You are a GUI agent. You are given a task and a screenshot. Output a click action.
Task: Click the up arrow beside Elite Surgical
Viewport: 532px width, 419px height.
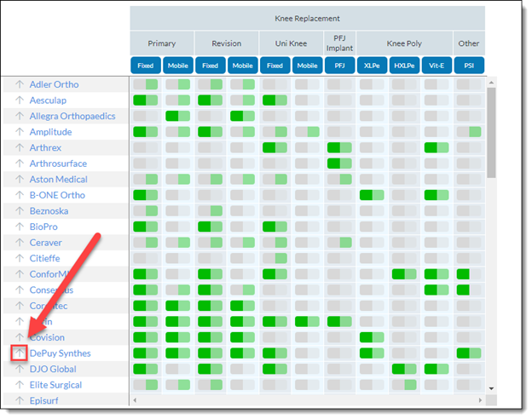20,385
